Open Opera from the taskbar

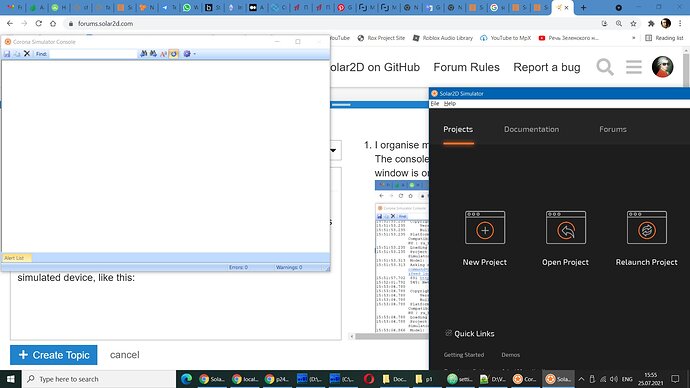tap(369, 379)
